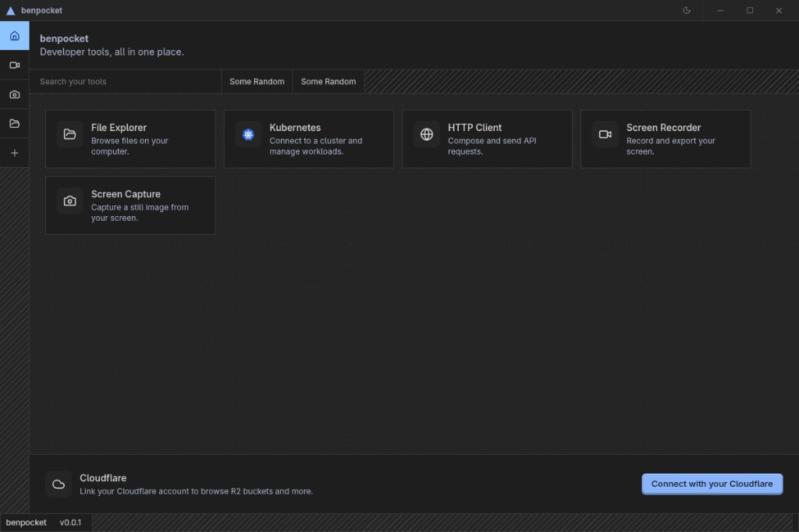Open the Home sidebar icon
Screen dimensions: 799x532
point(14,36)
